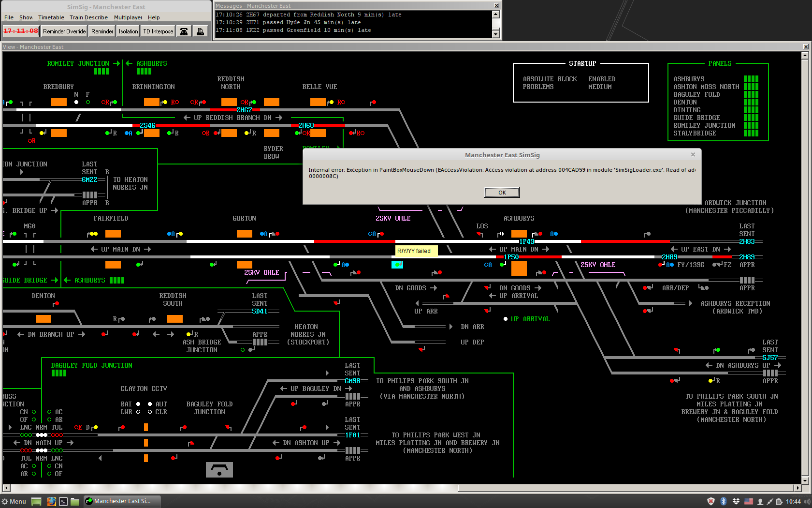Click train describer berth 2H67
The width and height of the screenshot is (812, 508).
click(244, 110)
